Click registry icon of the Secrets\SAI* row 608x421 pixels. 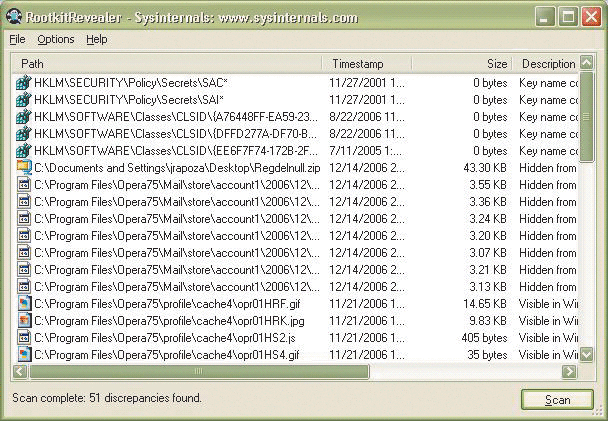(24, 100)
